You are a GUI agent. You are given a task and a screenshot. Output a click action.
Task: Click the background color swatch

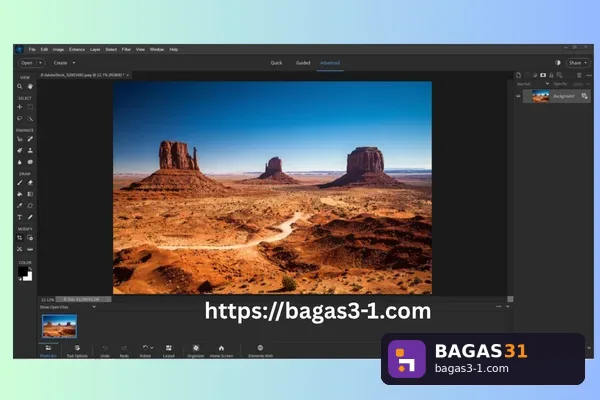pyautogui.click(x=29, y=278)
